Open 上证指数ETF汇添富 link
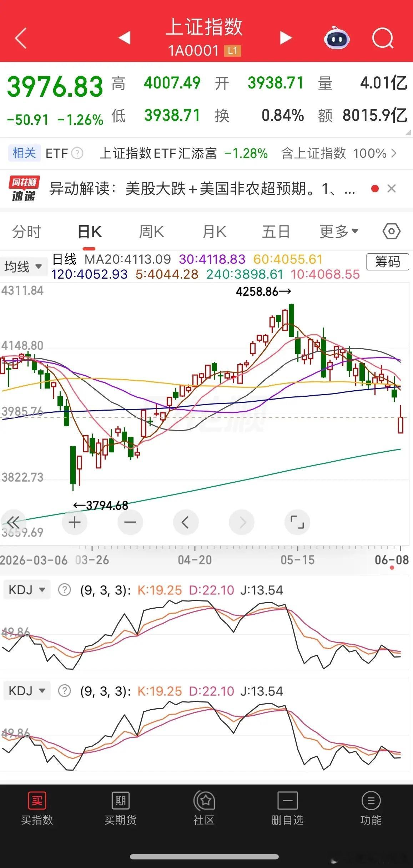The image size is (413, 868). pos(158,153)
